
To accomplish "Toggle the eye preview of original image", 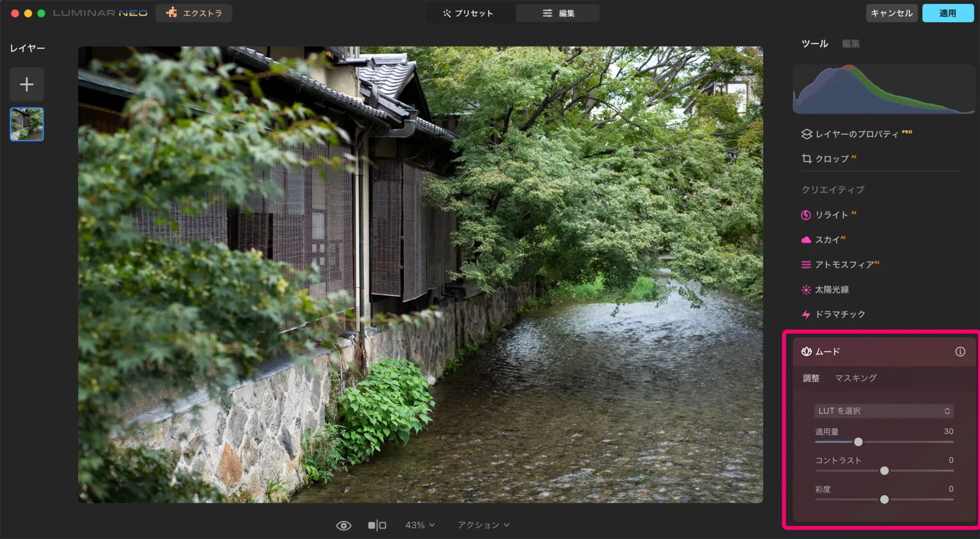I will point(344,526).
